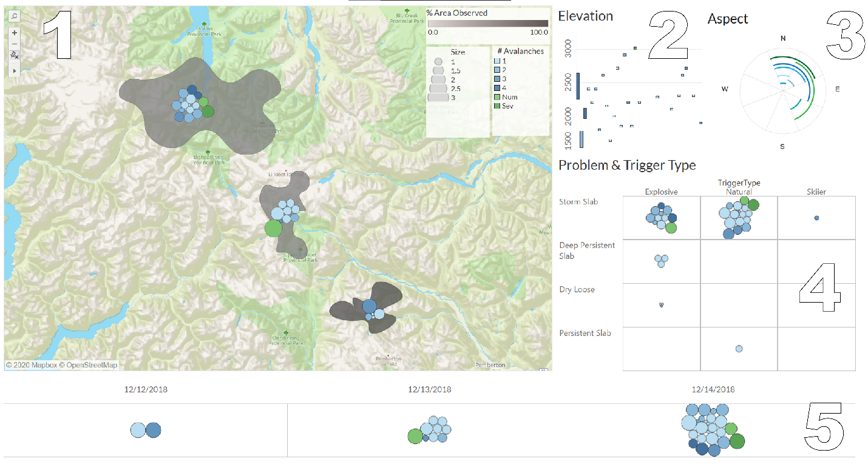Screen dimensions: 868x470
Task: Click the Pemberton town label on map
Action: coord(489,365)
